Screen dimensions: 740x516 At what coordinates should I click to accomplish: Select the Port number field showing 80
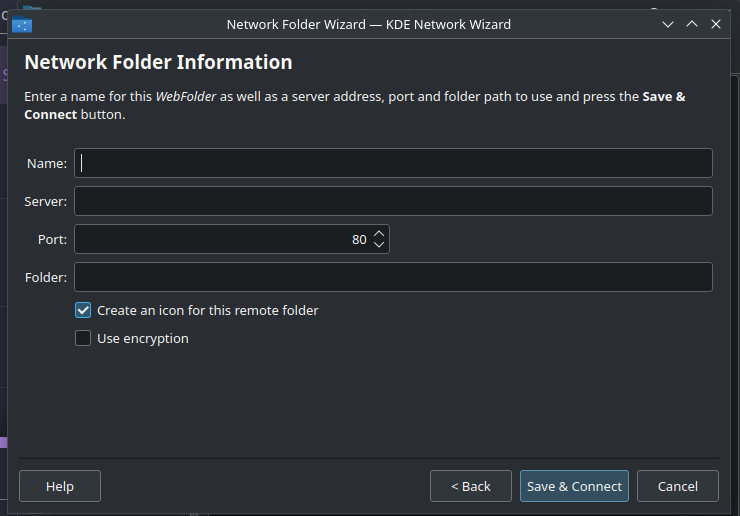220,239
